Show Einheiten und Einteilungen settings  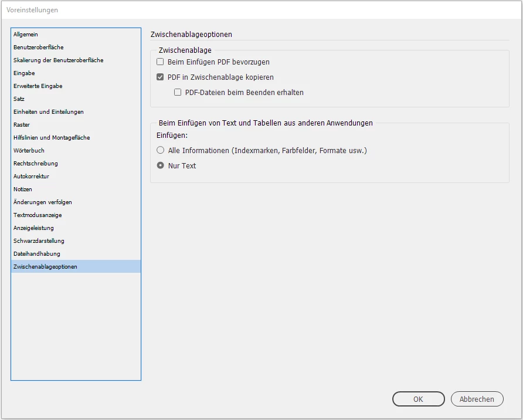(x=76, y=112)
